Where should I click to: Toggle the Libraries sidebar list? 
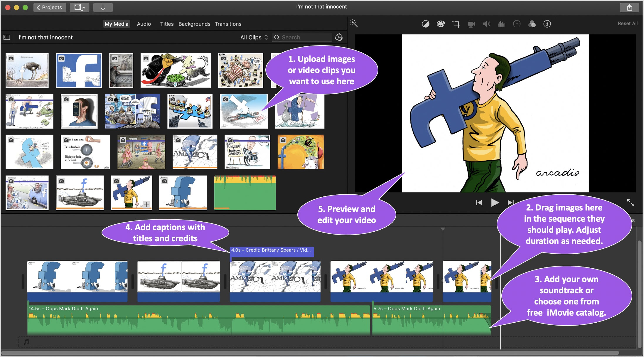[x=7, y=37]
